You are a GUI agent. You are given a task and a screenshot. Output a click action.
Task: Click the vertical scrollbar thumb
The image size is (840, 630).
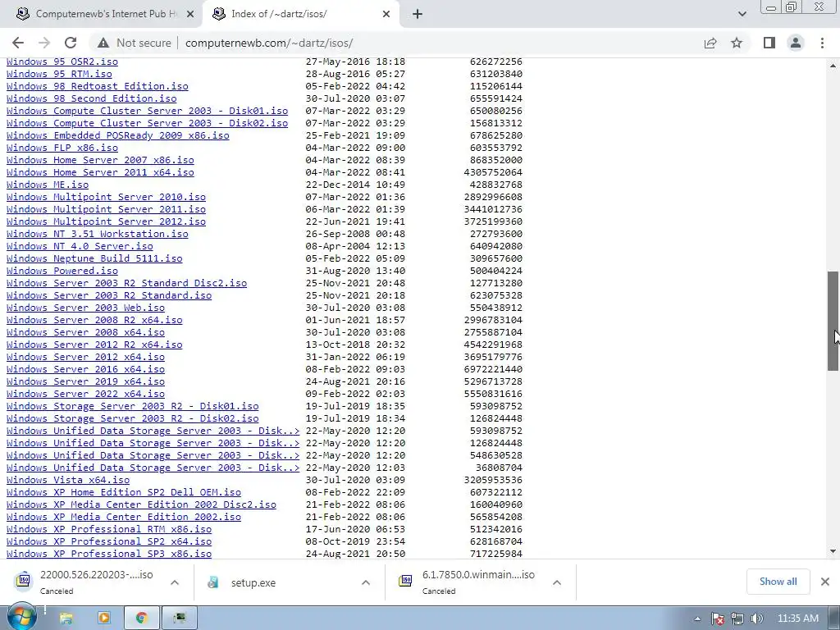[x=833, y=321]
